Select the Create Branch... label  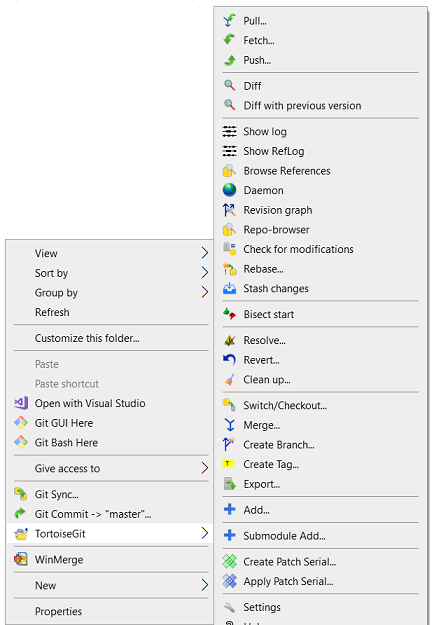click(279, 444)
